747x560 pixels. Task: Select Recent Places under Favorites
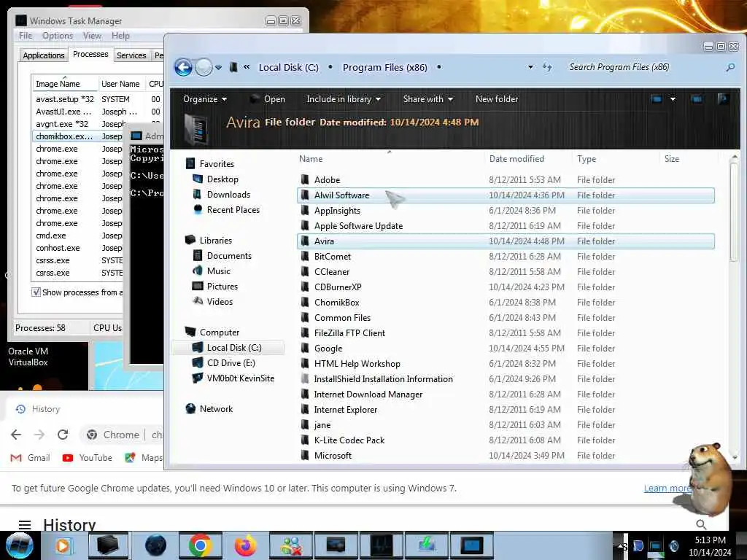pyautogui.click(x=233, y=209)
